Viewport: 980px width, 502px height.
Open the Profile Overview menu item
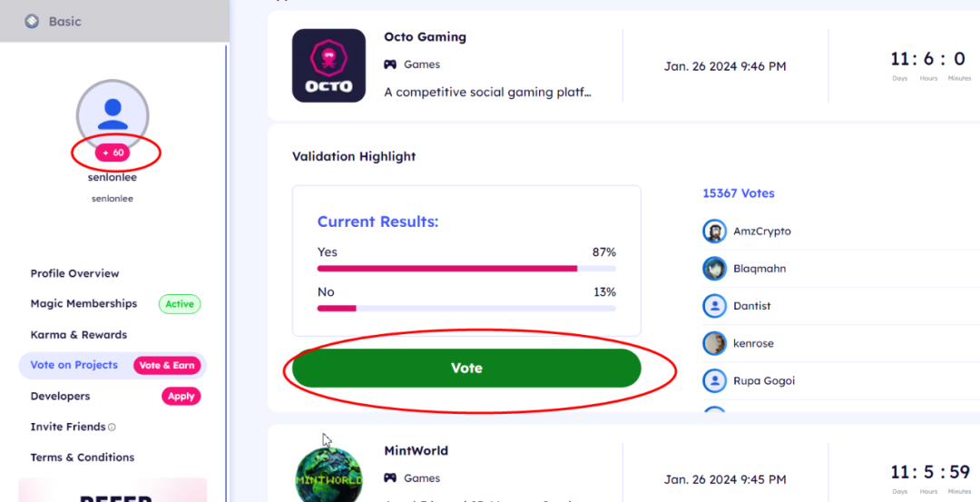coord(75,274)
